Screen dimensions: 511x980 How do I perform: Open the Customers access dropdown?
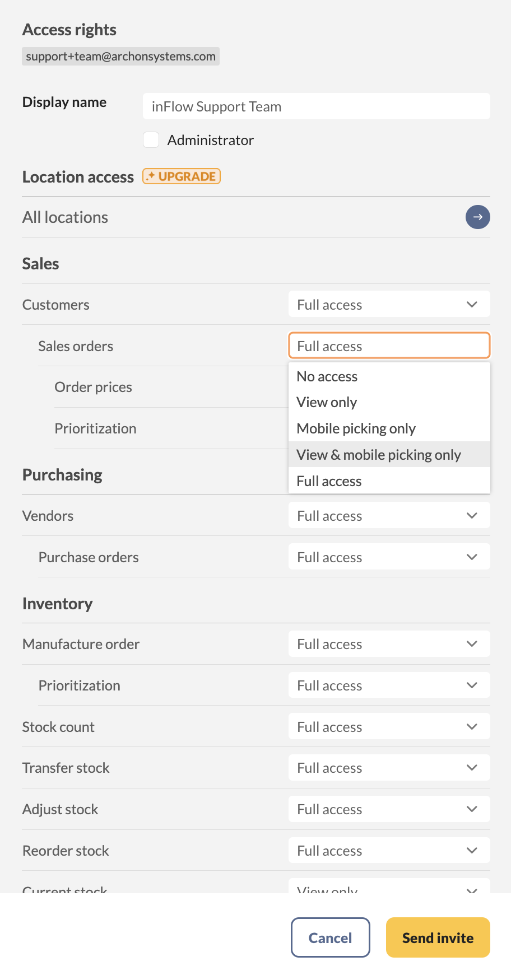coord(389,305)
